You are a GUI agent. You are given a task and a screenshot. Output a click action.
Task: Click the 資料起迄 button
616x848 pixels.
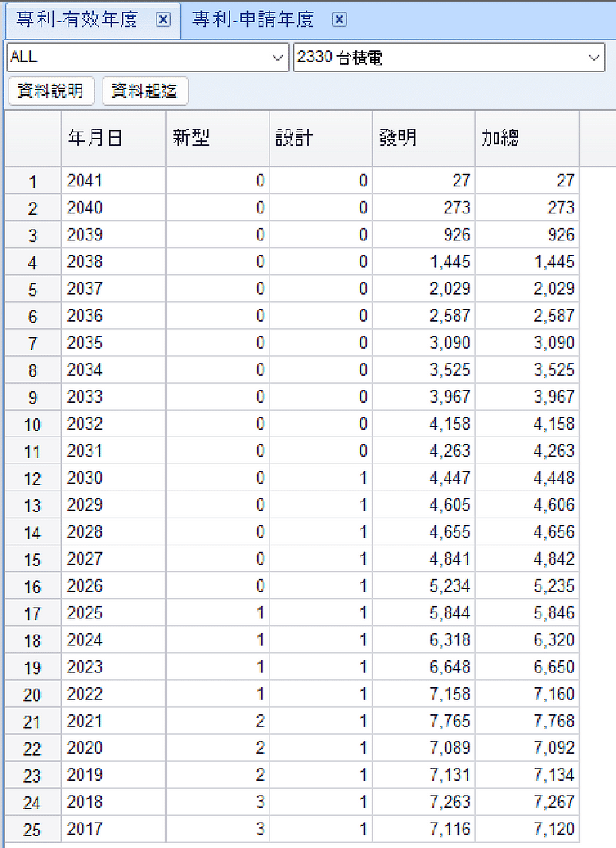tap(145, 91)
